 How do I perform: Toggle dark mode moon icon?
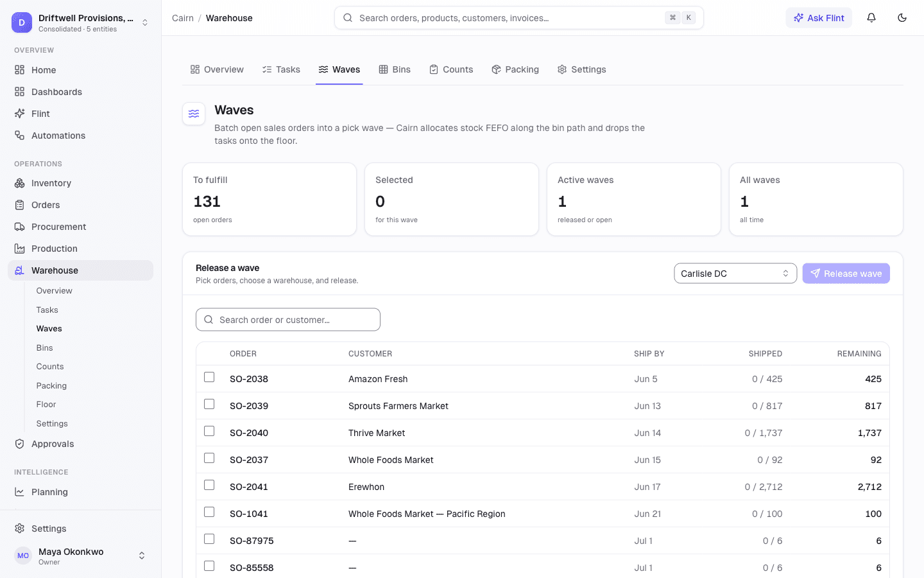point(902,18)
